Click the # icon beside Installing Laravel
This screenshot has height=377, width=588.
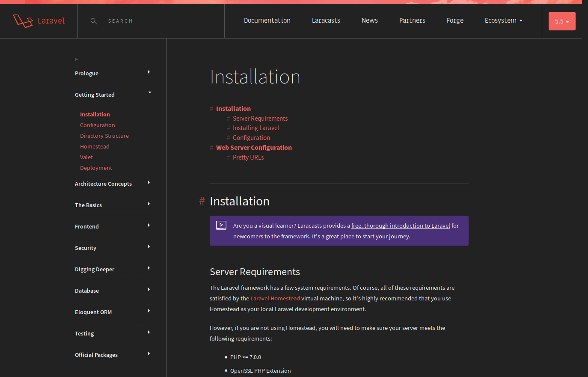(228, 128)
